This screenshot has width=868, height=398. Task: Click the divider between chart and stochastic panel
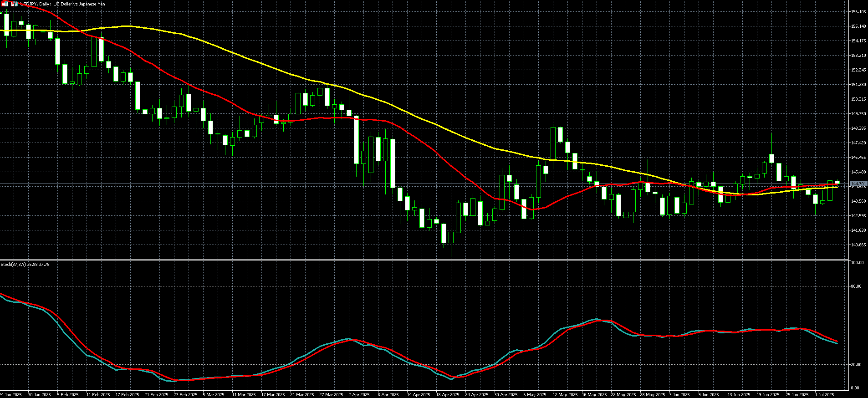424,260
